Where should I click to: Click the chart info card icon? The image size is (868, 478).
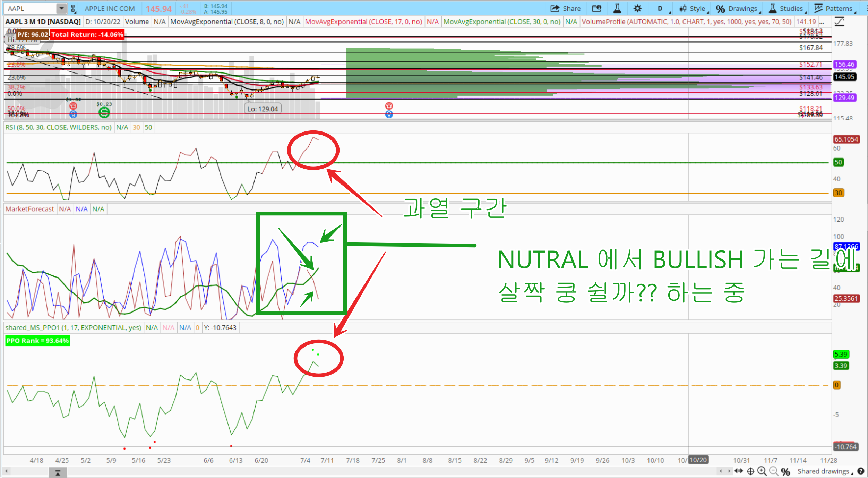pos(596,9)
